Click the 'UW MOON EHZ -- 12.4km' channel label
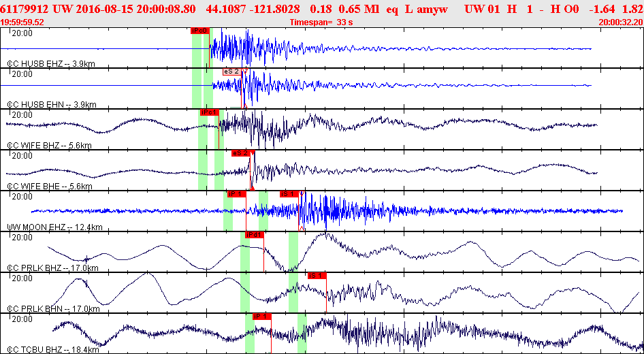The image size is (644, 354). [x=54, y=227]
